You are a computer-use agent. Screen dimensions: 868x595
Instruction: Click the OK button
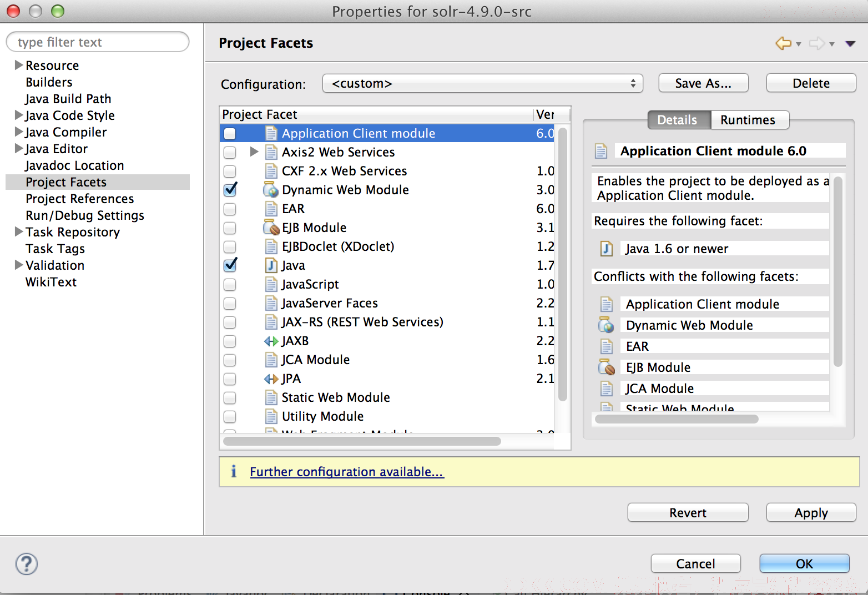804,564
